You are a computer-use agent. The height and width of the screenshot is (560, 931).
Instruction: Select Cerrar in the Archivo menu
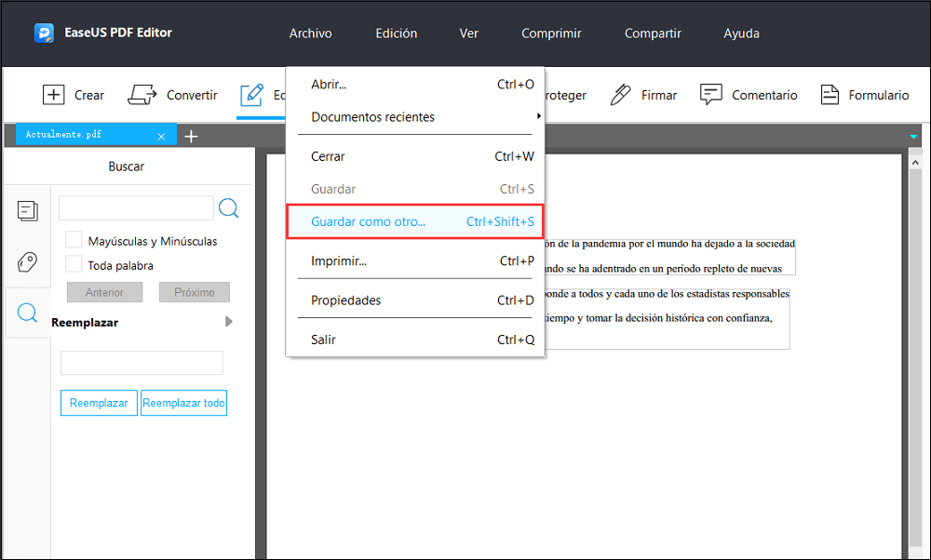415,156
